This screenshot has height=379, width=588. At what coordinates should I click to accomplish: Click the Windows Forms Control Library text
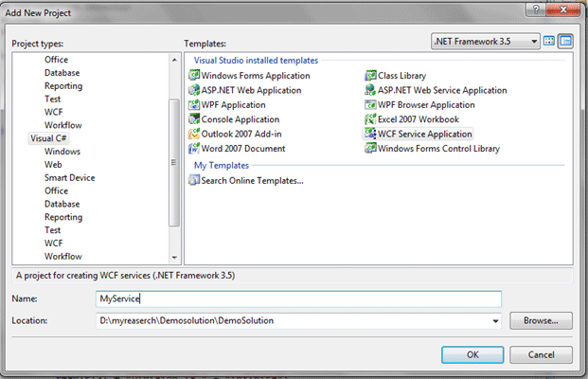coord(438,149)
